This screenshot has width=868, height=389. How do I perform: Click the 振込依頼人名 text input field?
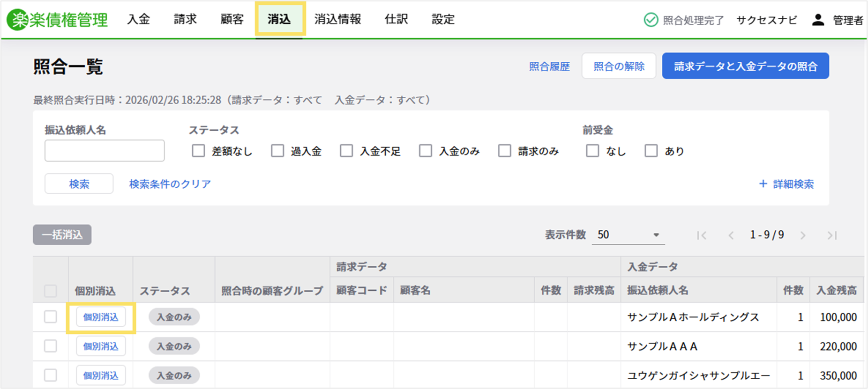[x=105, y=151]
